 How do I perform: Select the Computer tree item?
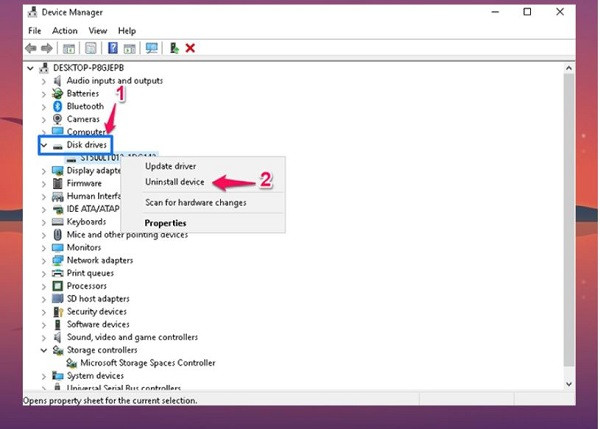(86, 132)
